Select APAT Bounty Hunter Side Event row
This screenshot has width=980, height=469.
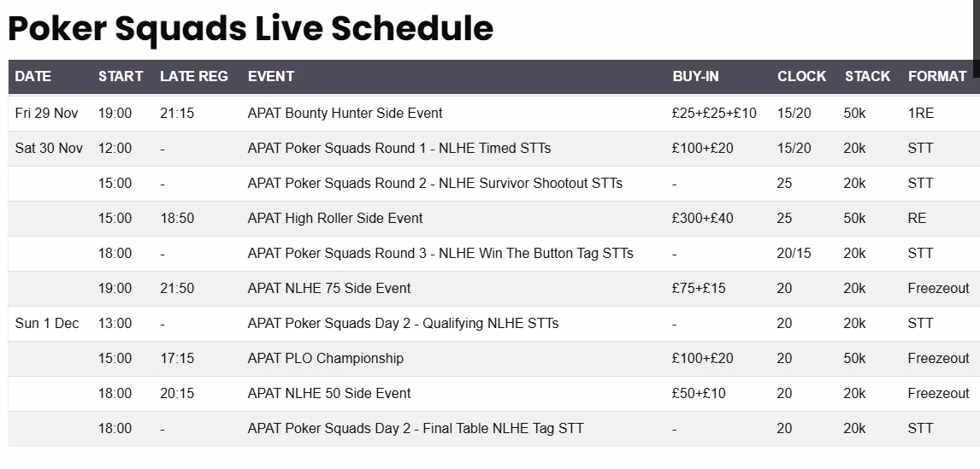345,113
